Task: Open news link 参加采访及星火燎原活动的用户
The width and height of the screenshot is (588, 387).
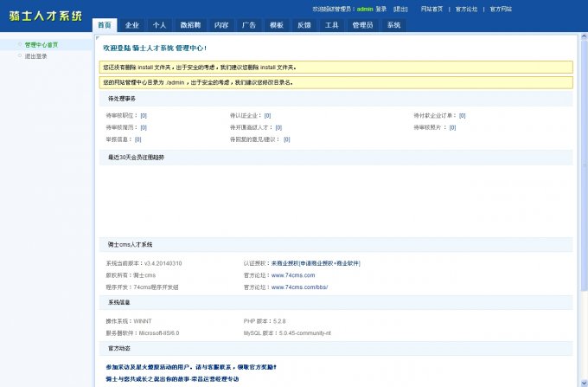Action: 191,367
